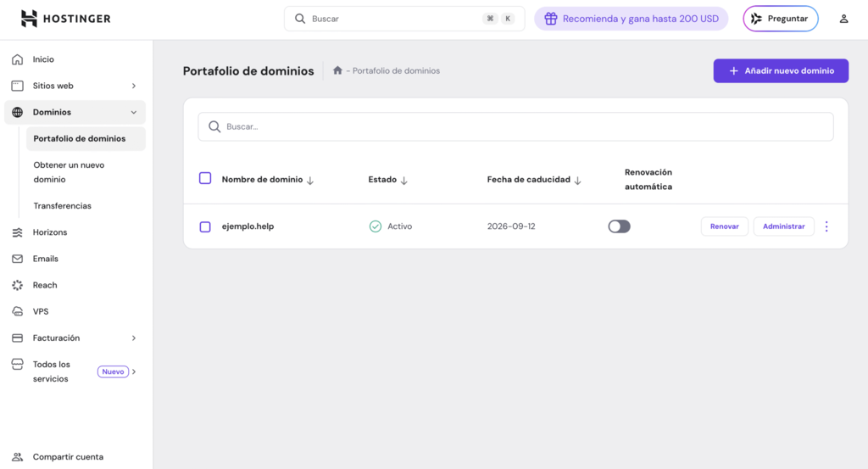The width and height of the screenshot is (868, 469).
Task: Click the Dominios globe icon
Action: point(18,113)
